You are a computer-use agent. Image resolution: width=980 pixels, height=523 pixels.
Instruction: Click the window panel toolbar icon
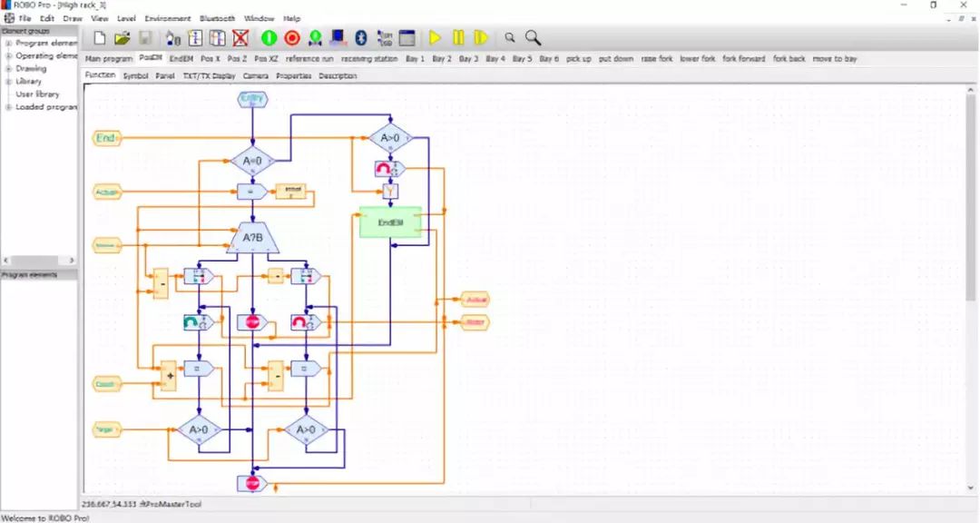point(407,38)
